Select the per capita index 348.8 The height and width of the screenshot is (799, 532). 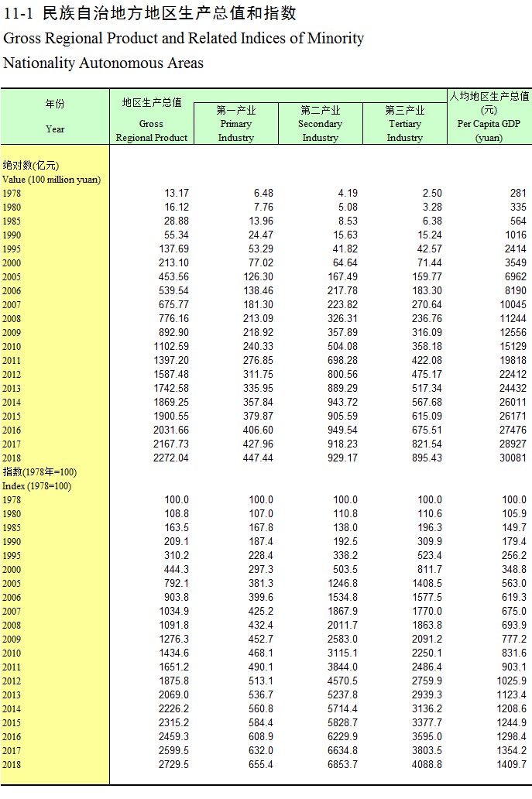pyautogui.click(x=514, y=569)
